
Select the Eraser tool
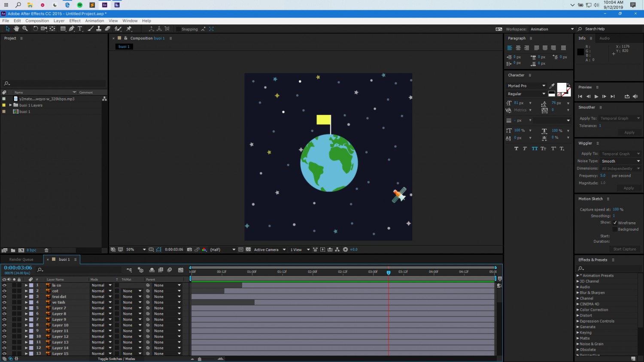(x=108, y=29)
